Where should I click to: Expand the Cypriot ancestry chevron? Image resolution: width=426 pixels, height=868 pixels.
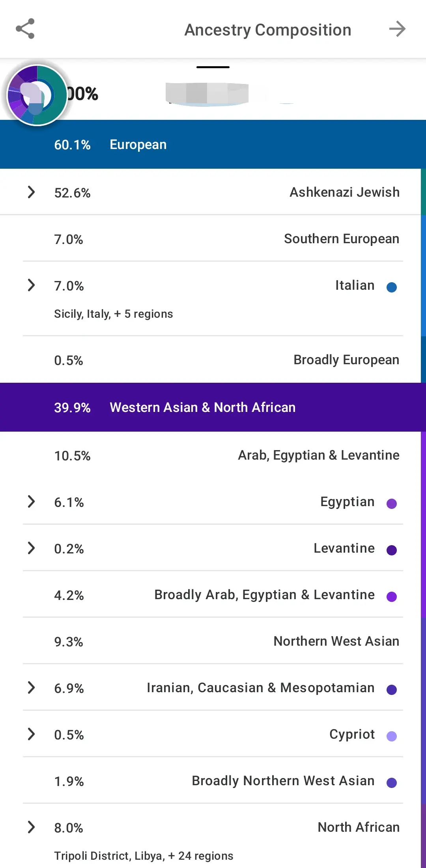[x=31, y=734]
